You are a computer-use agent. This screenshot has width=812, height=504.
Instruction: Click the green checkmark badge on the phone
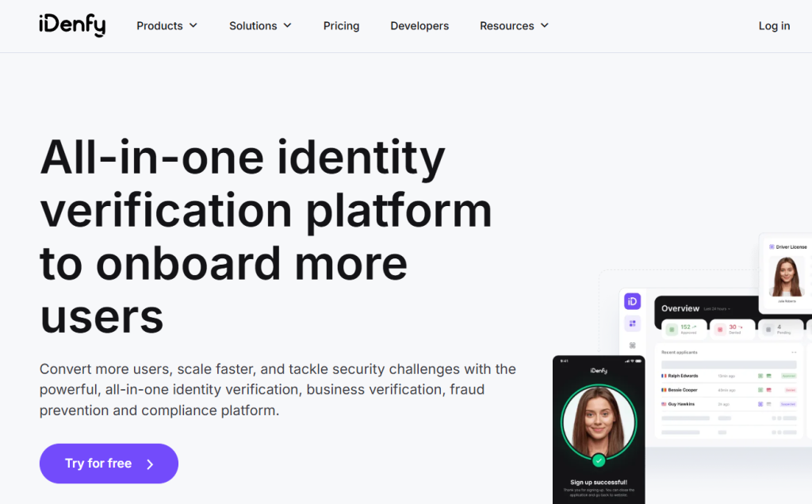599,460
